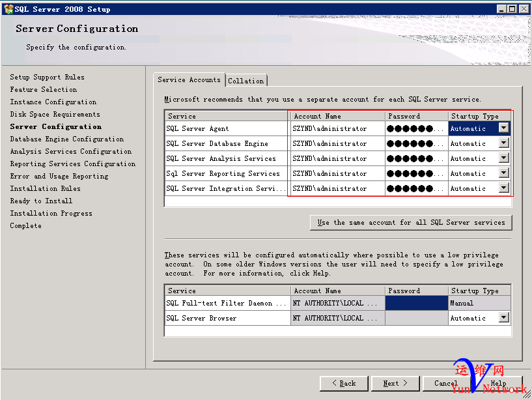Click the Startup Type column header in lower table
532x400 pixels.
coord(479,291)
